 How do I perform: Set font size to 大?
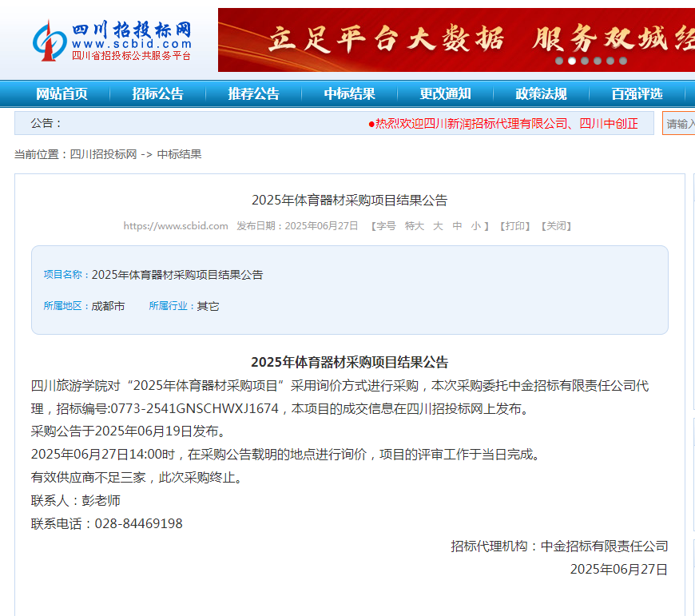tap(438, 226)
